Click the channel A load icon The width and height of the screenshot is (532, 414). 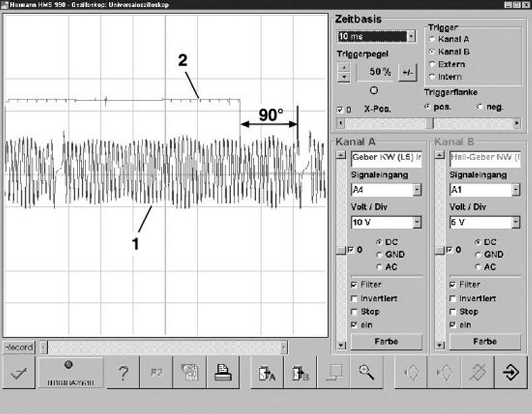[x=267, y=373]
